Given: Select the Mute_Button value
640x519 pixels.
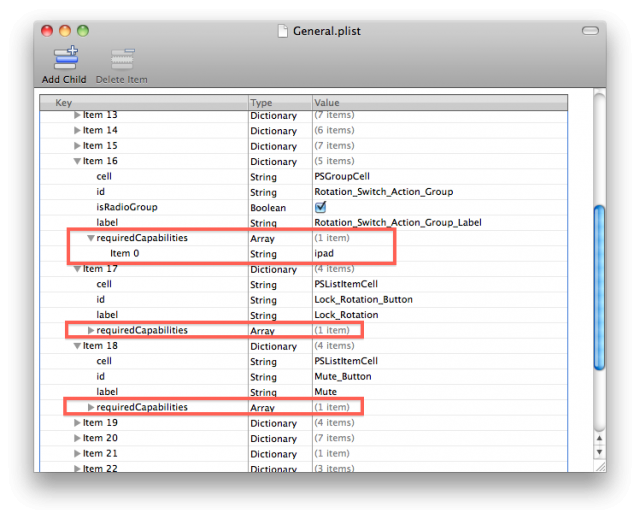Looking at the screenshot, I should (x=342, y=377).
